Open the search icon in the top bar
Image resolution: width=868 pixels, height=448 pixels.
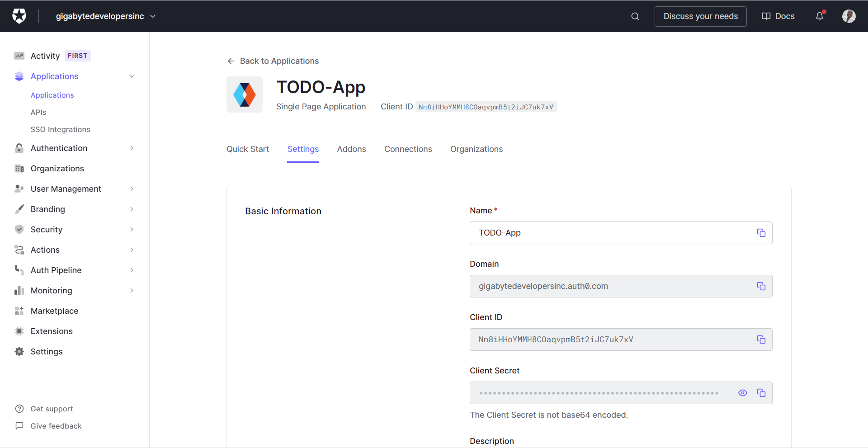[635, 16]
